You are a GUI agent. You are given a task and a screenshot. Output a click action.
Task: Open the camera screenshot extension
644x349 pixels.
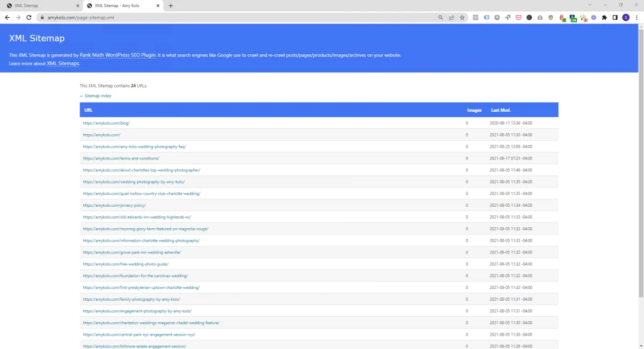coord(540,17)
